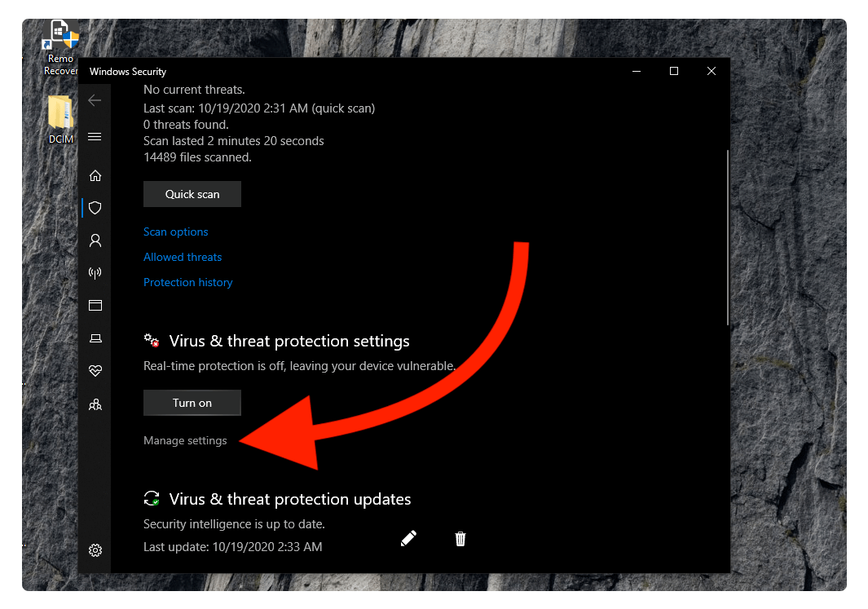Maximize the Windows Security window

coord(674,71)
